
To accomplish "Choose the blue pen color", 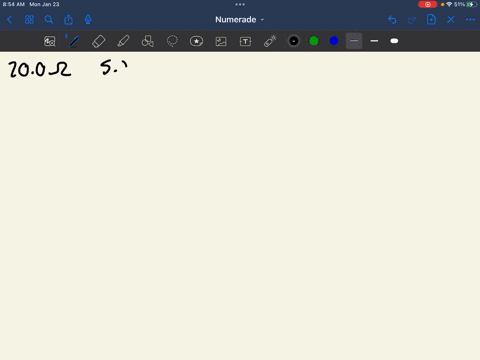I will coord(334,41).
